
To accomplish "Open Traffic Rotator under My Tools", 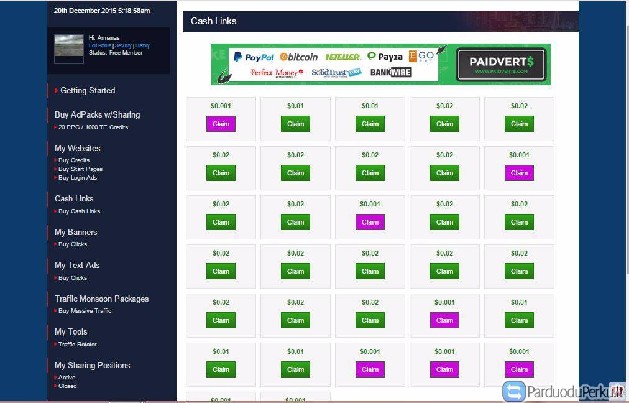I will [81, 344].
